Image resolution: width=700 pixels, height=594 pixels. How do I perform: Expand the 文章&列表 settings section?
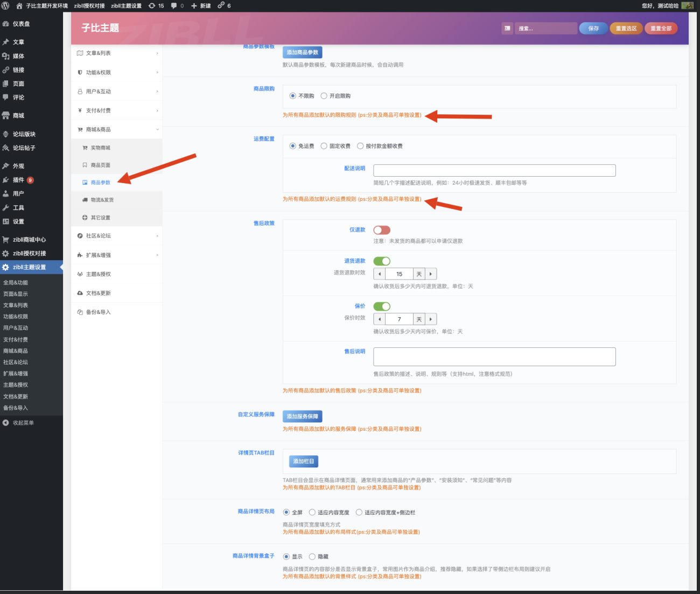click(x=116, y=53)
